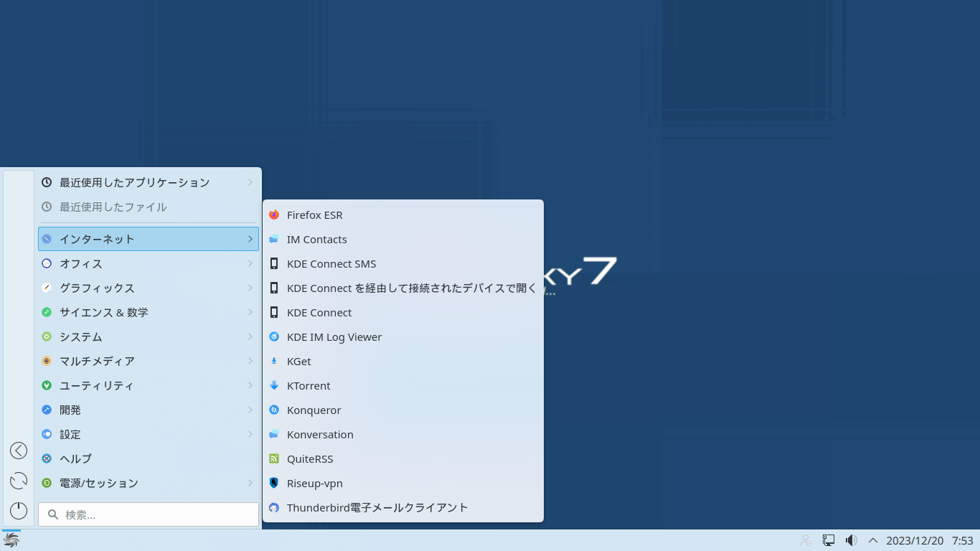Click the taskbar date and time
Viewport: 980px width, 551px height.
click(x=930, y=540)
